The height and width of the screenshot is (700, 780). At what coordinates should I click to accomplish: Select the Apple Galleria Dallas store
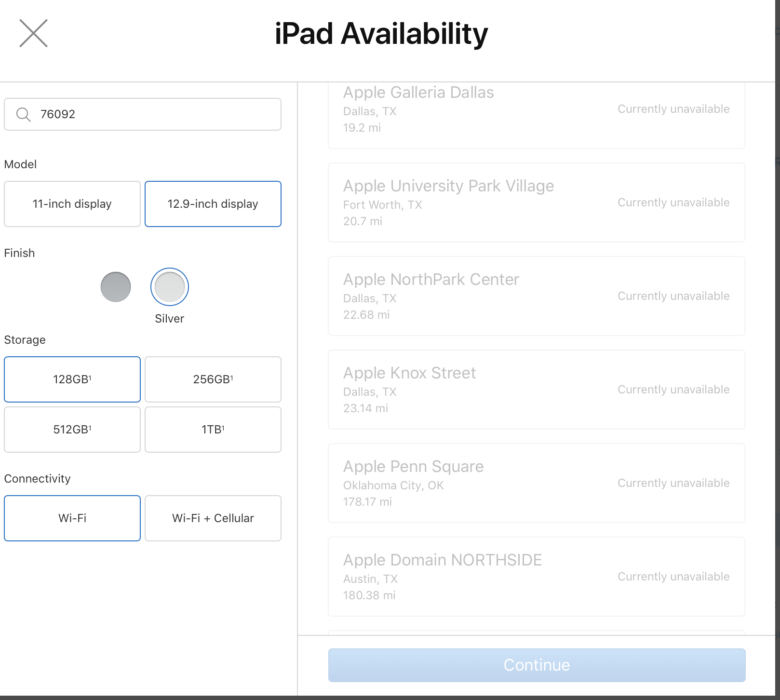pyautogui.click(x=537, y=115)
